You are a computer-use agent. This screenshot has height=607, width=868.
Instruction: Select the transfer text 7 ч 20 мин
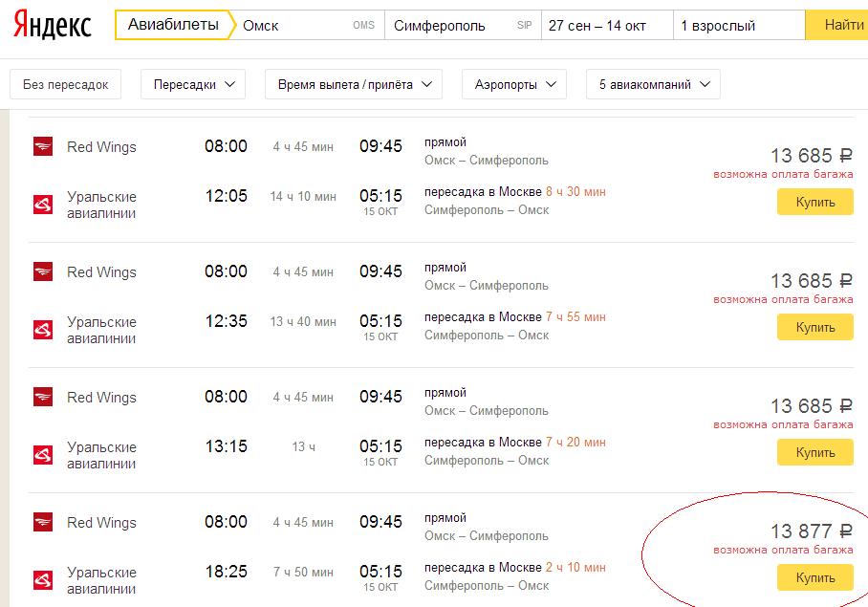click(575, 442)
